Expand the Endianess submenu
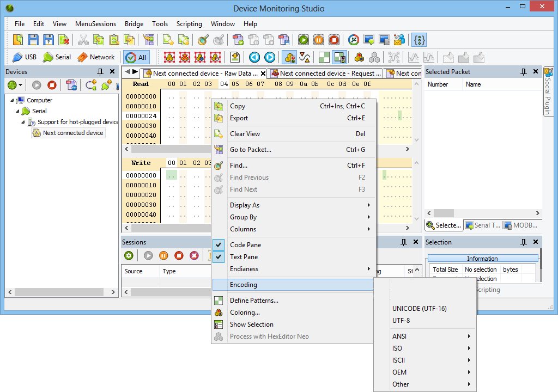The width and height of the screenshot is (558, 392). pos(293,269)
